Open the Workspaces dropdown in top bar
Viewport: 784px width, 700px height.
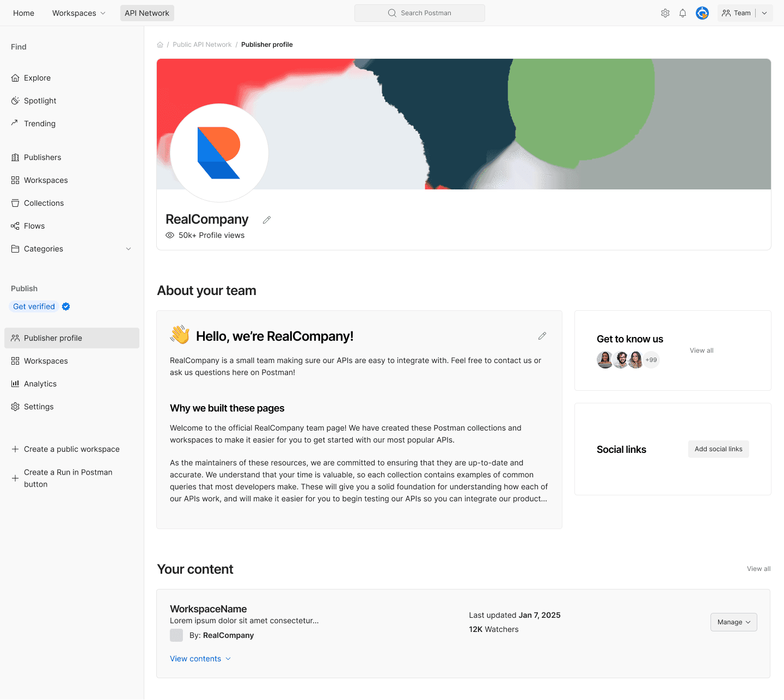[x=79, y=13]
